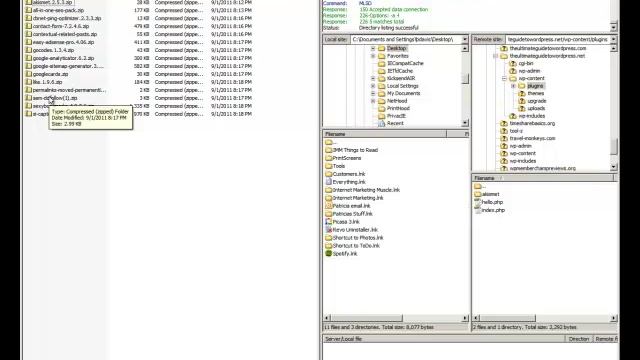The height and width of the screenshot is (360, 640).
Task: Click the Patricia email.lnk icon
Action: pos(329,206)
